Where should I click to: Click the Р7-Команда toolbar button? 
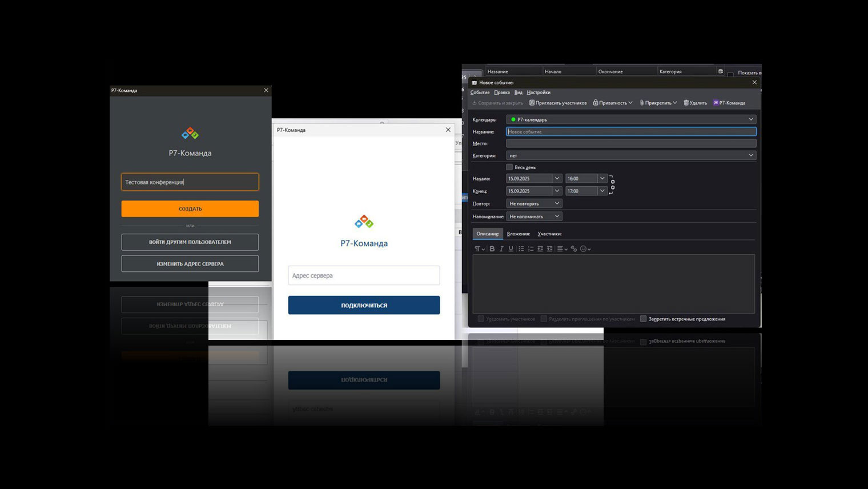click(x=729, y=103)
